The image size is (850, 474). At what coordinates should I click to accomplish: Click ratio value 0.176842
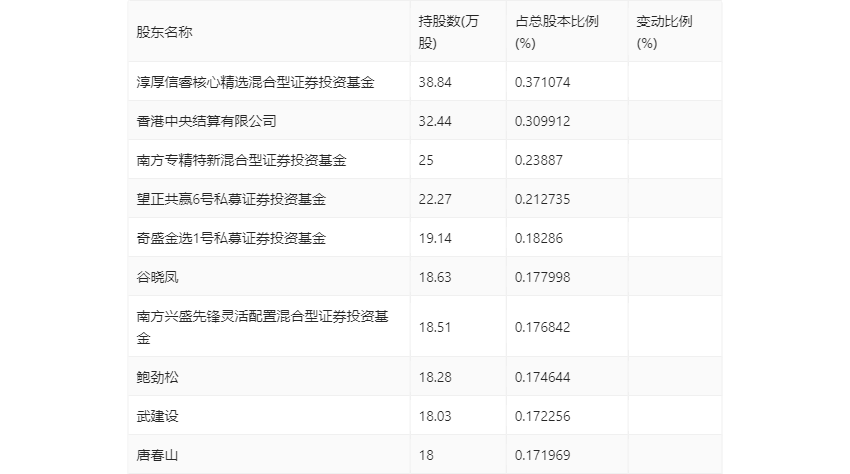coord(543,327)
